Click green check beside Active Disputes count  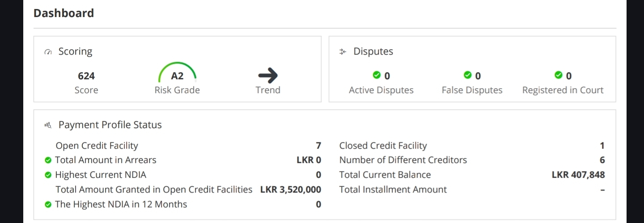click(x=377, y=74)
